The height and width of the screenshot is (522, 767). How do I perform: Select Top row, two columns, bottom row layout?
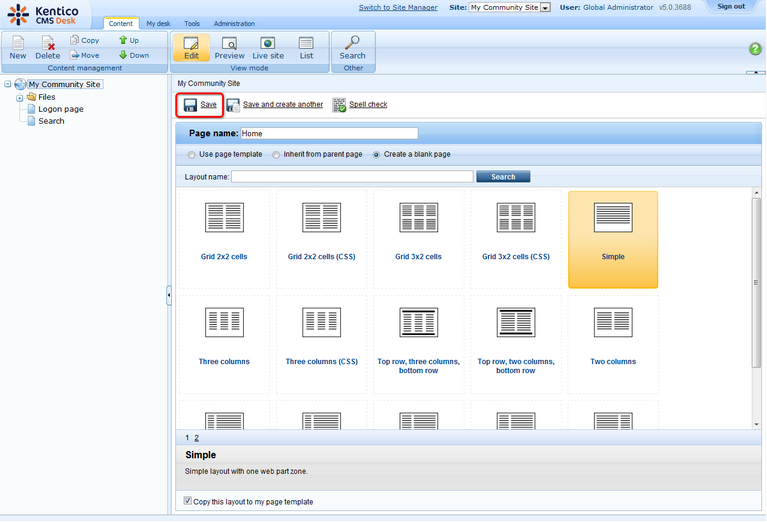click(x=516, y=344)
